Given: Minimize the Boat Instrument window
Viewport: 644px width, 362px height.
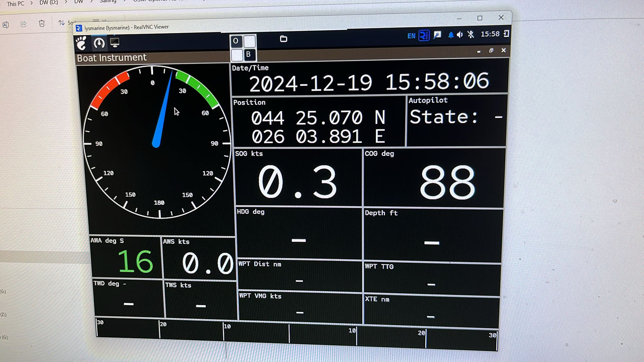Looking at the screenshot, I should (x=479, y=52).
